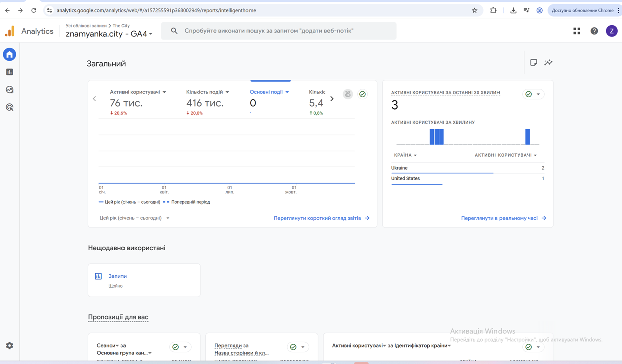Toggle the green check mark on overview card

pyautogui.click(x=362, y=94)
